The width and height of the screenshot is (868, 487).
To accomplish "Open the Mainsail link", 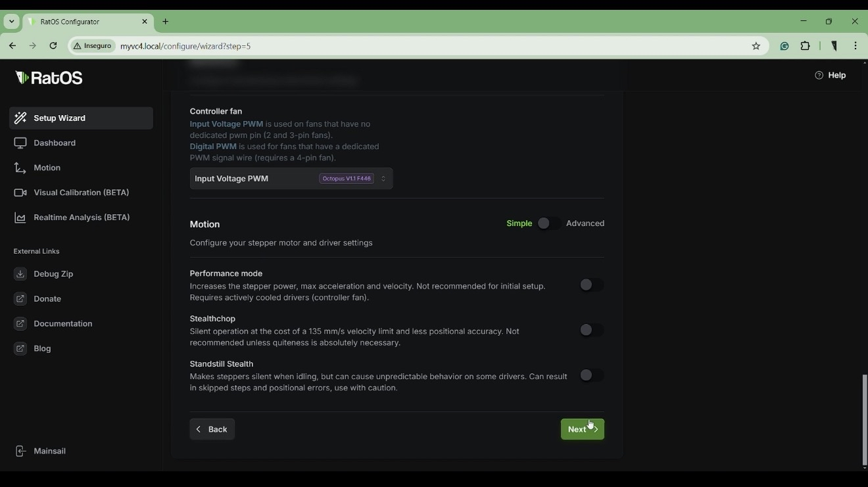I will coord(49,452).
